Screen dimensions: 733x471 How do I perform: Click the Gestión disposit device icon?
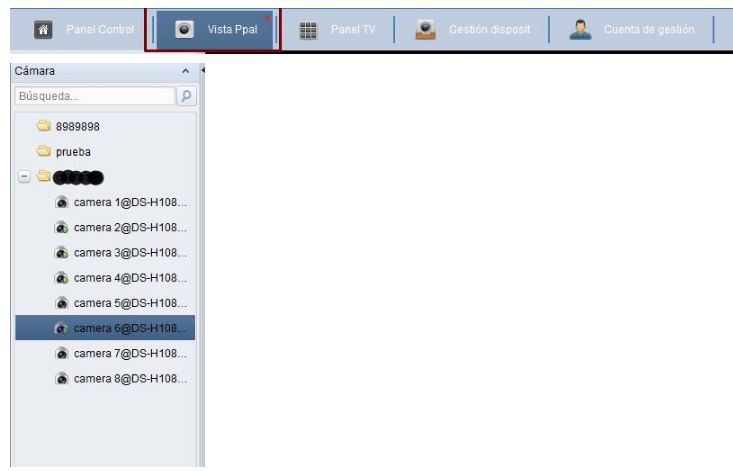(424, 29)
